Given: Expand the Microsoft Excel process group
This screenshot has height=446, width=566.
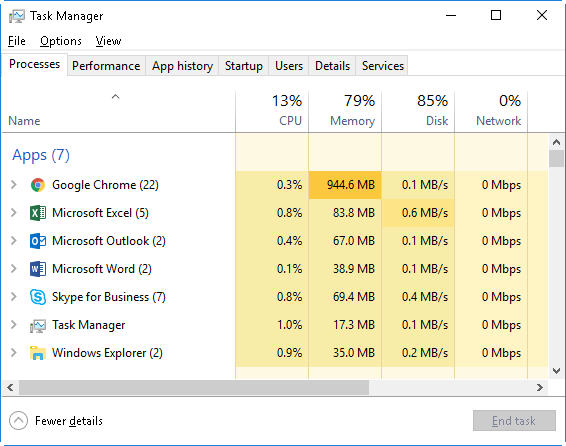Looking at the screenshot, I should pyautogui.click(x=14, y=213).
